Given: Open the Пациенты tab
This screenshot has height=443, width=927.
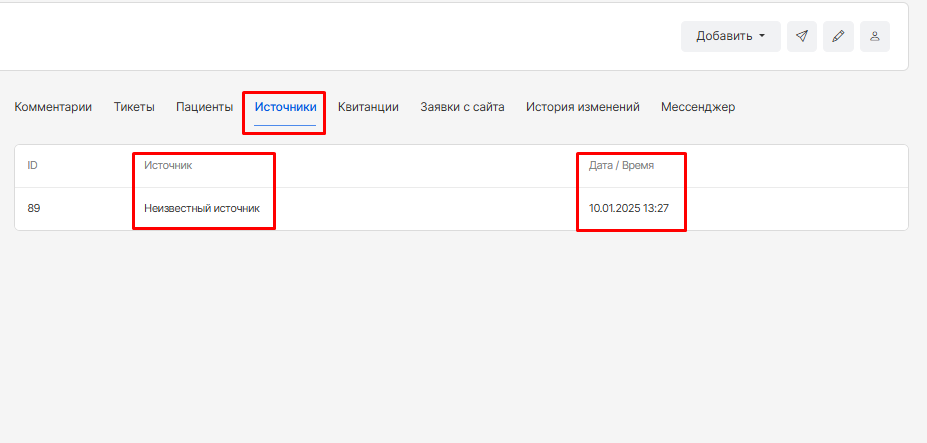Looking at the screenshot, I should pyautogui.click(x=205, y=107).
